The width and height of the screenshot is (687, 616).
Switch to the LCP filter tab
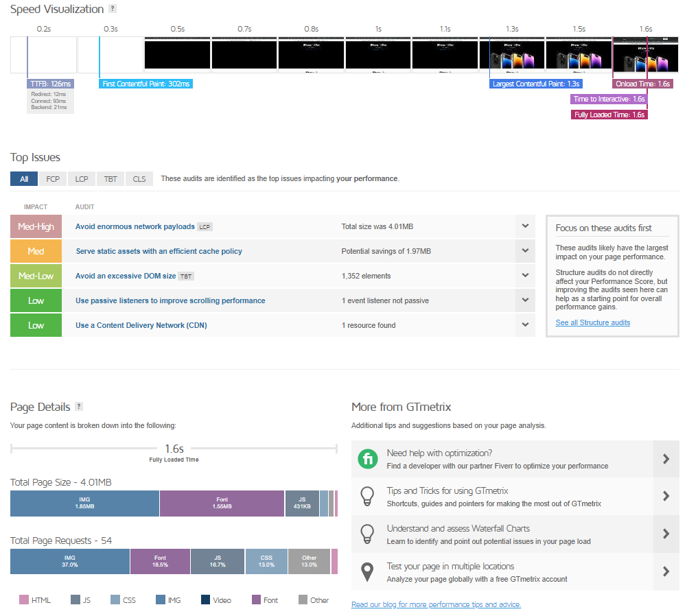(82, 179)
